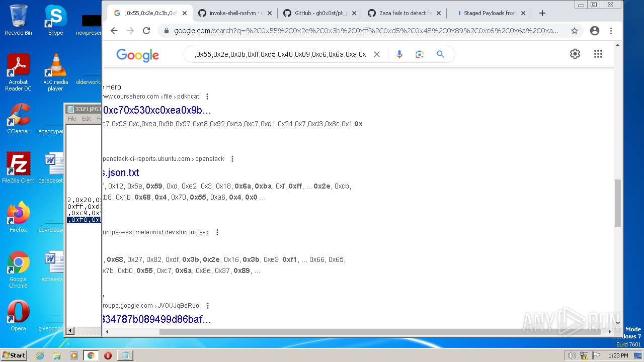Open CCleaner desktop shortcut
The image size is (644, 362).
(18, 119)
